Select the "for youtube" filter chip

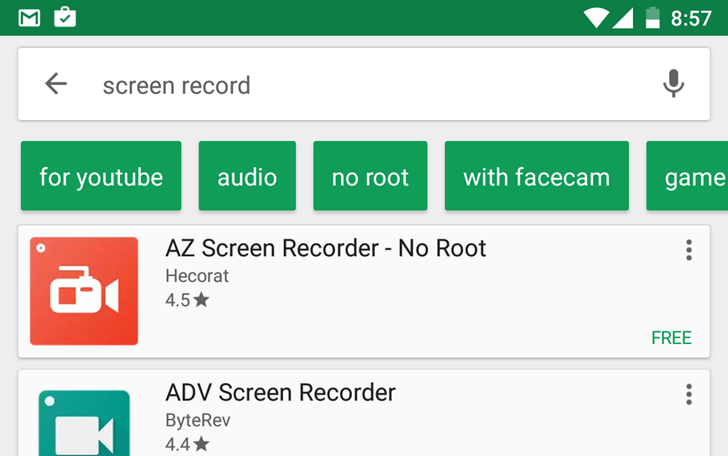click(x=101, y=176)
